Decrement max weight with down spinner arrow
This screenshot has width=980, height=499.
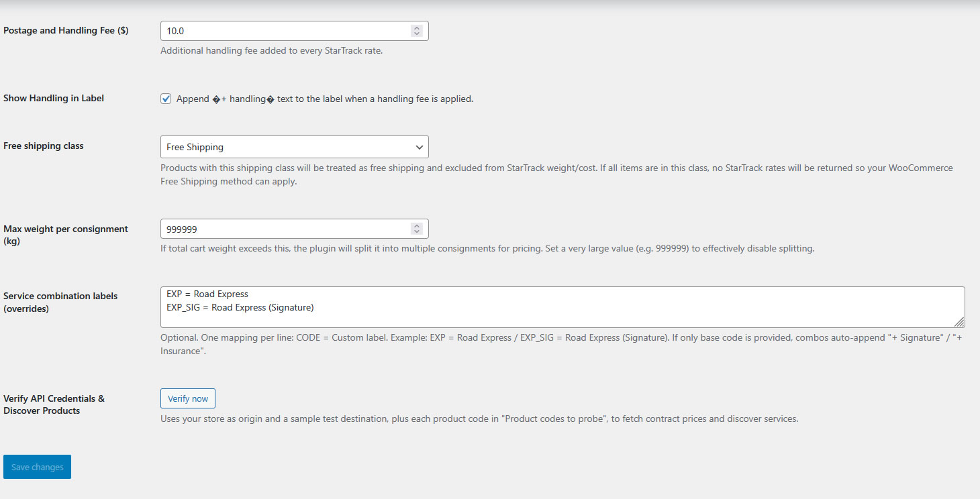coord(417,233)
